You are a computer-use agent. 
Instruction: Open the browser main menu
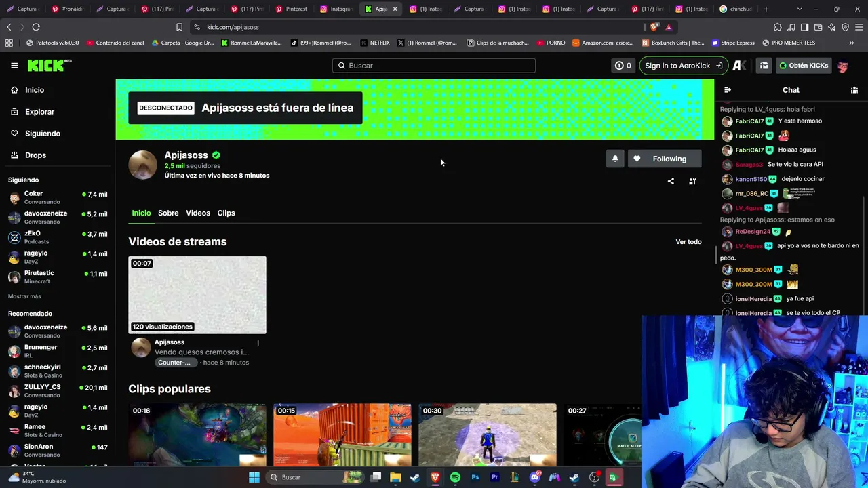coord(859,27)
